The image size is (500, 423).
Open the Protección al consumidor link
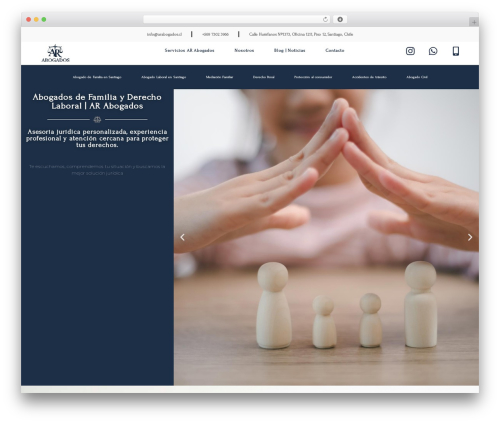pos(313,77)
